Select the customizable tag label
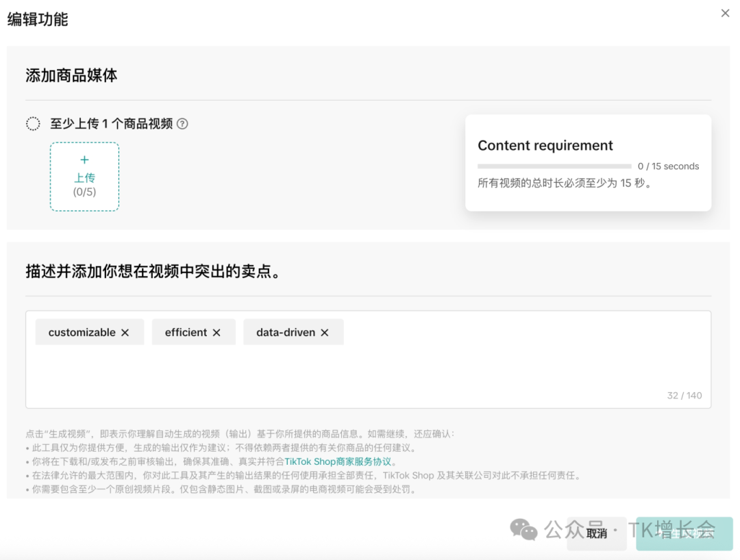 82,333
